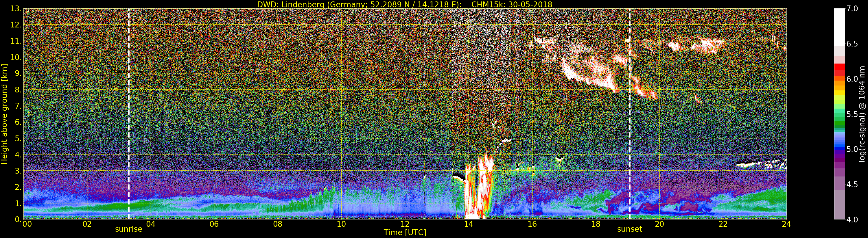
Task: Click the time axis tick '16'
Action: pos(532,224)
